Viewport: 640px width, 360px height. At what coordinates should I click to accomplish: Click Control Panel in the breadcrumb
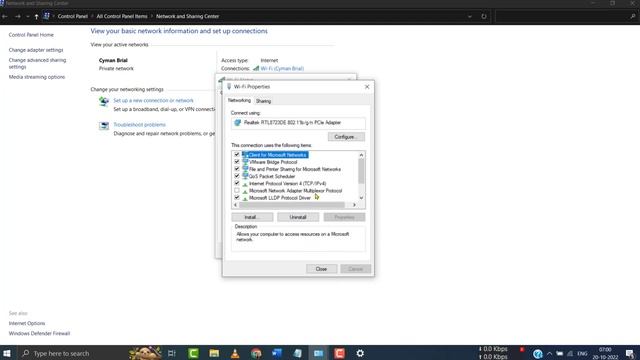coord(73,16)
